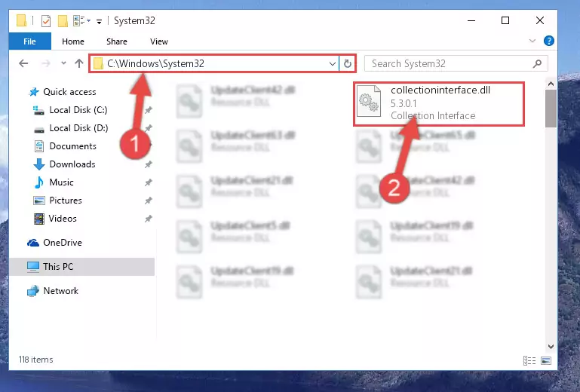The width and height of the screenshot is (580, 392).
Task: Open Help with the blue question icon
Action: 549,41
